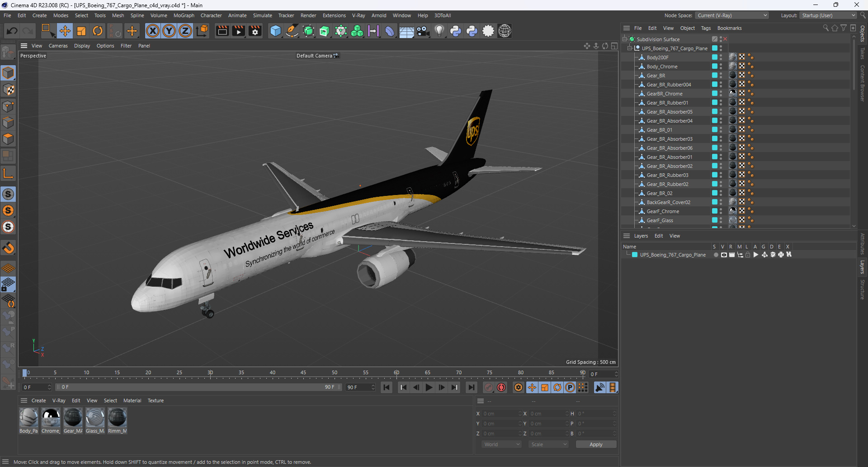Select Polygons mode icon in left toolbar
The width and height of the screenshot is (868, 467).
8,139
